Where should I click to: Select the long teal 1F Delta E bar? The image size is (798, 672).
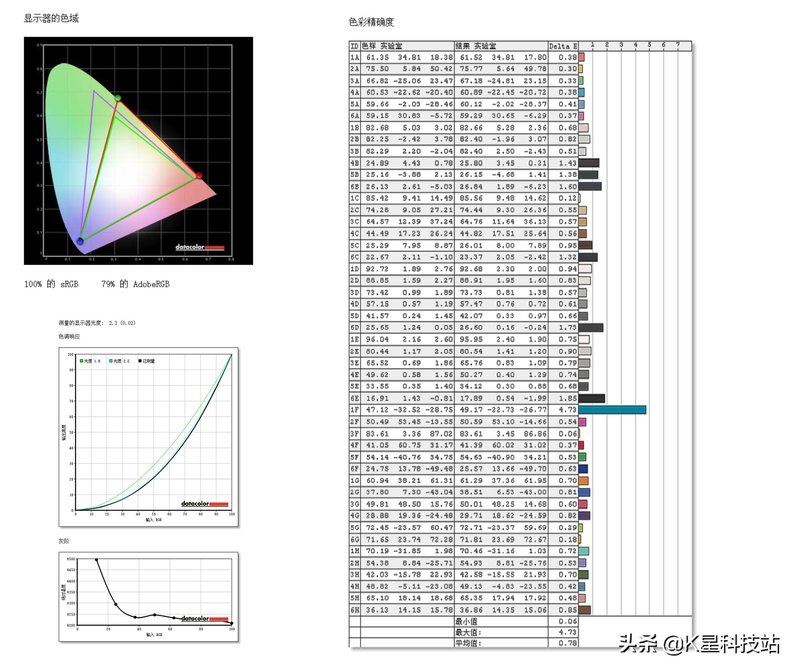coord(612,410)
